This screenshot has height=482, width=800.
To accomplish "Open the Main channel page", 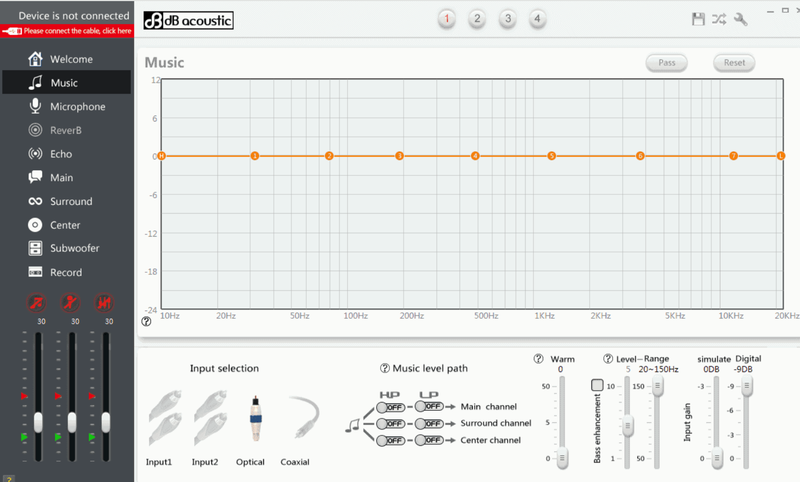I will click(66, 177).
